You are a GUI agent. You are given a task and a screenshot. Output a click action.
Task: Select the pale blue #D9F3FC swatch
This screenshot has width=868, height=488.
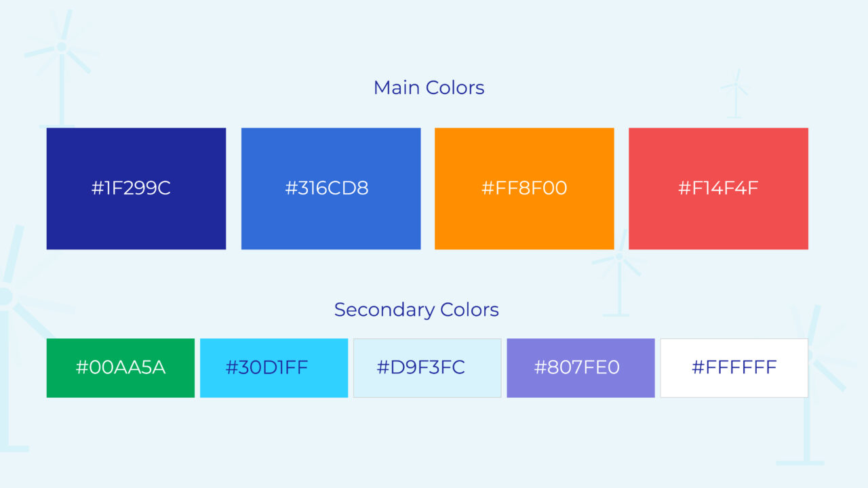(x=427, y=368)
